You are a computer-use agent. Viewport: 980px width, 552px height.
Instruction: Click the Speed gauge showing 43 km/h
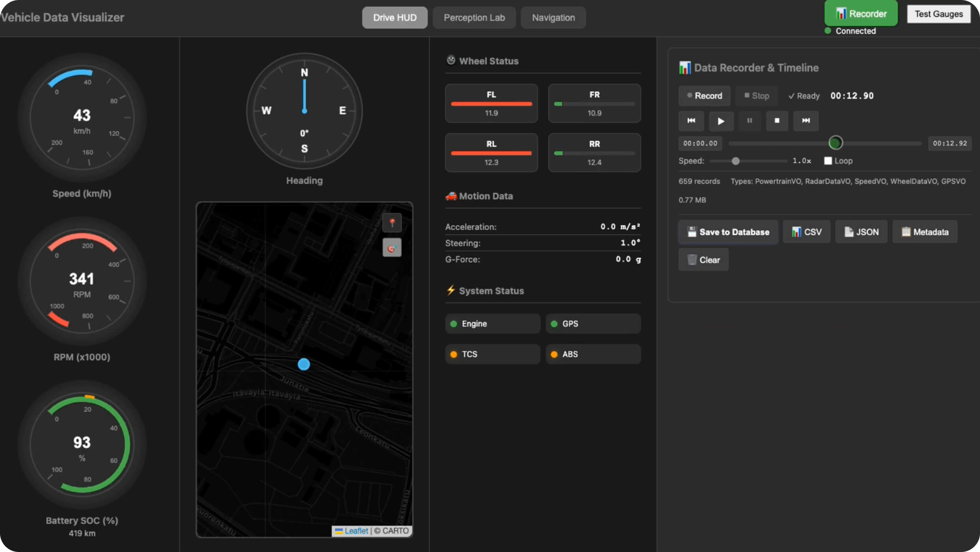(82, 117)
